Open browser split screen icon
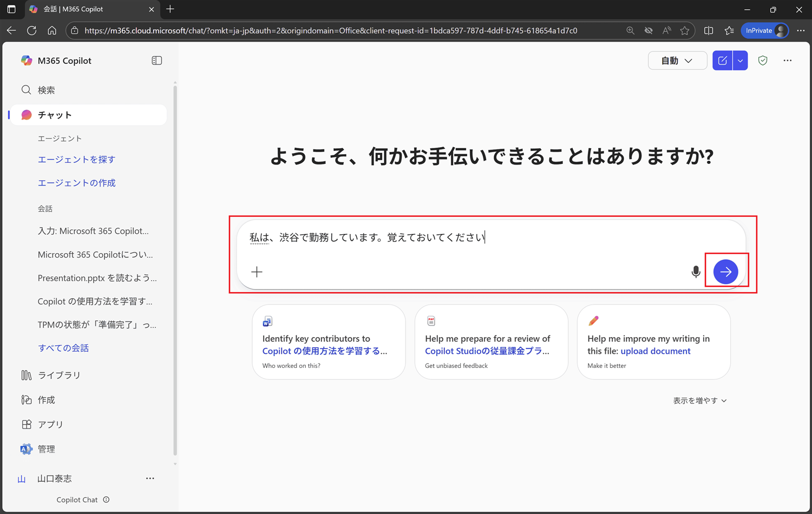The width and height of the screenshot is (812, 514). coord(709,31)
